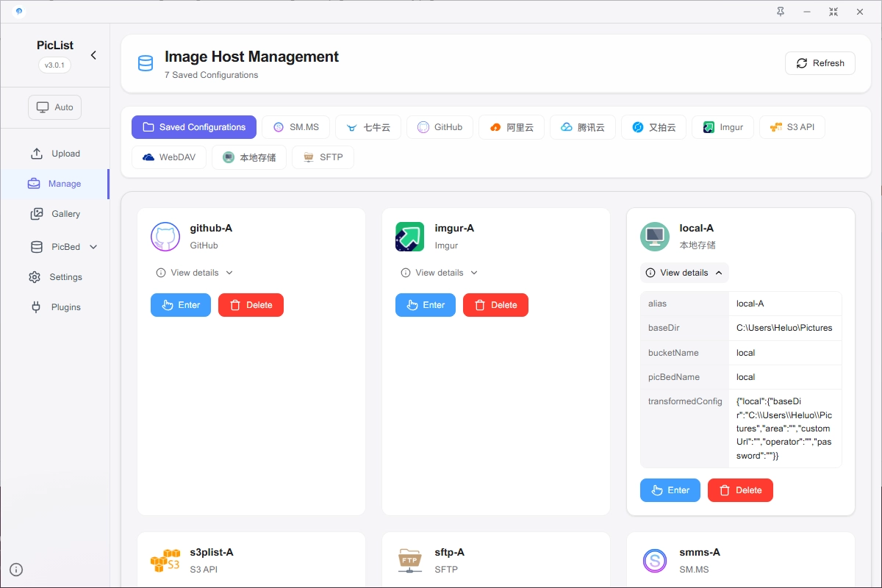Click the smms-A circular S logo
This screenshot has width=882, height=588.
(655, 561)
